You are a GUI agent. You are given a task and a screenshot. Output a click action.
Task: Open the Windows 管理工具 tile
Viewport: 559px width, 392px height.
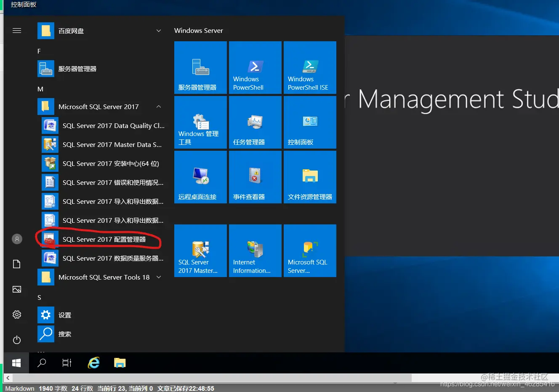coord(200,122)
